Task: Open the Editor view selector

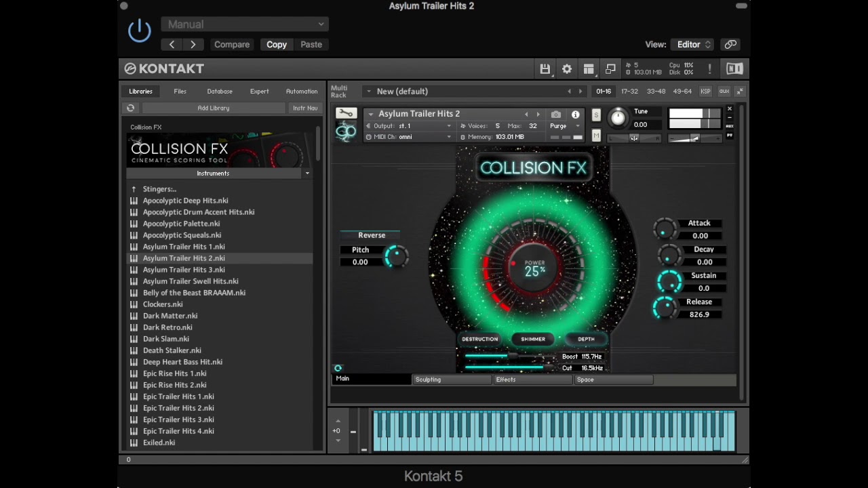Action: pyautogui.click(x=692, y=44)
